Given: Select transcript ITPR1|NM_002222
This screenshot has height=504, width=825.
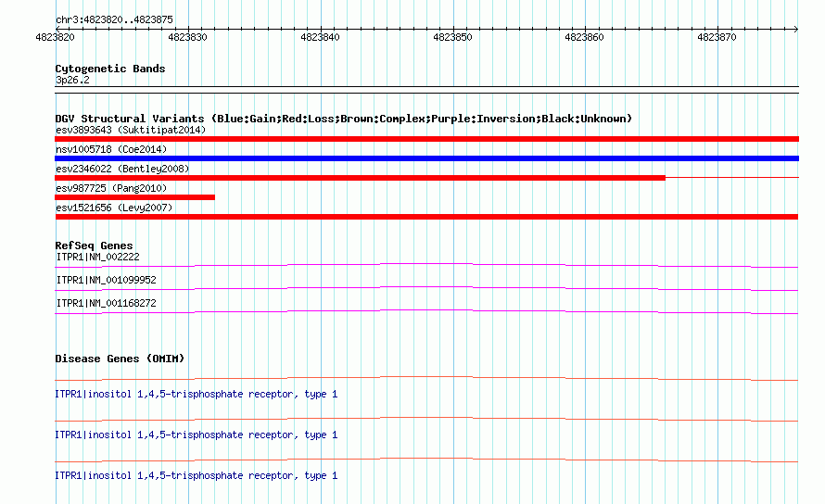Looking at the screenshot, I should [x=98, y=258].
